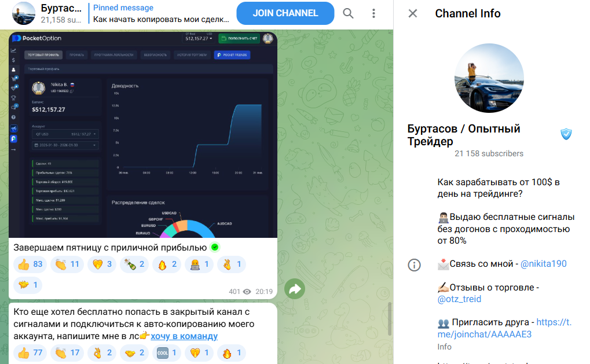The height and width of the screenshot is (364, 590).
Task: Click the post caption "Завершаем пятницу с приличной прибылью"
Action: click(x=110, y=248)
